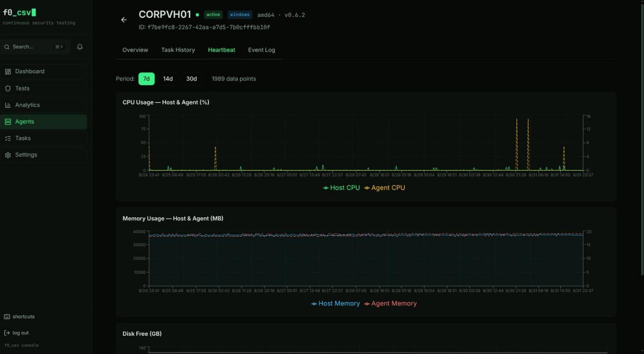Open the Agents server icon in sidebar
Screen dimensions: 644x354
8,122
